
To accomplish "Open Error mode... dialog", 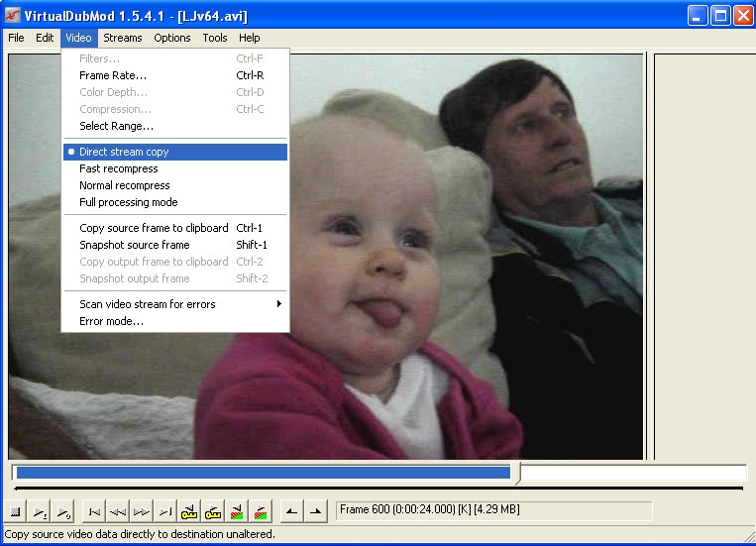I will click(x=175, y=321).
